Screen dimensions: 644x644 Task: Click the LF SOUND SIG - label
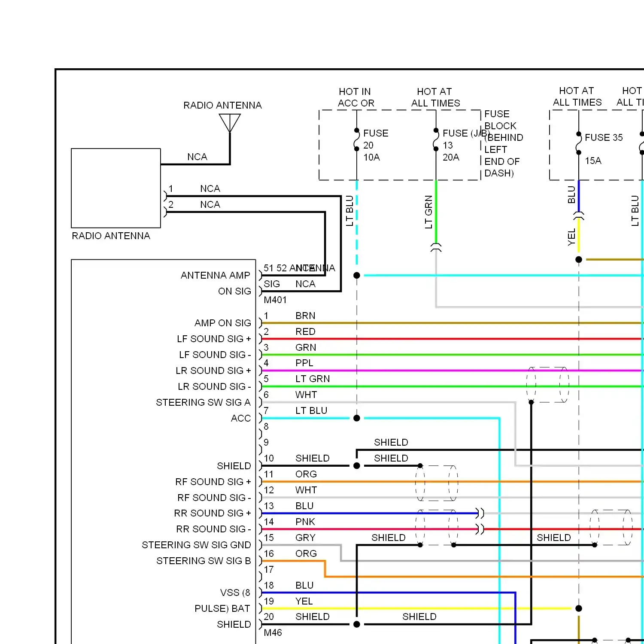[215, 355]
